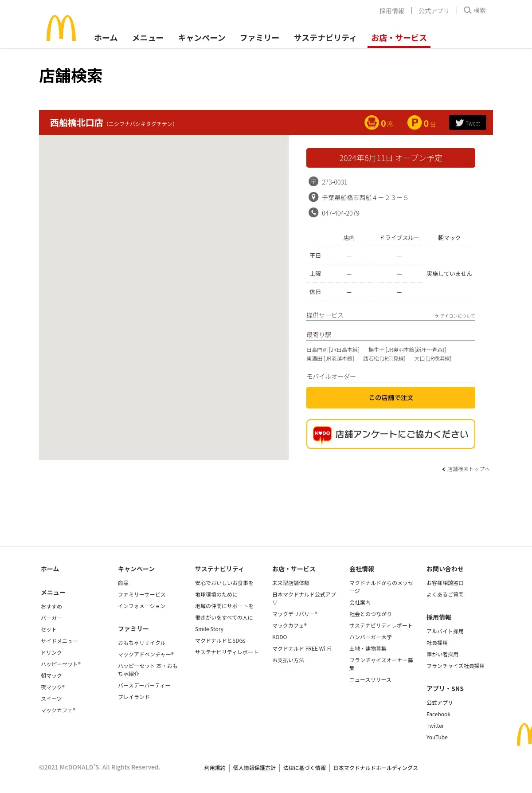Open footer バーガー link

(x=51, y=618)
